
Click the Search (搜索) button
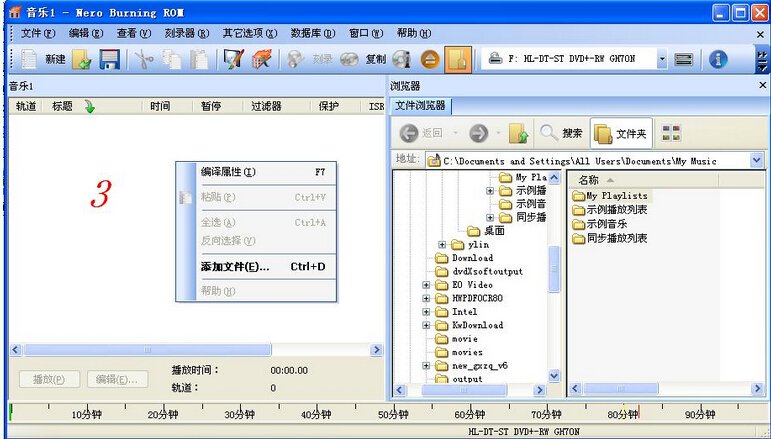561,133
